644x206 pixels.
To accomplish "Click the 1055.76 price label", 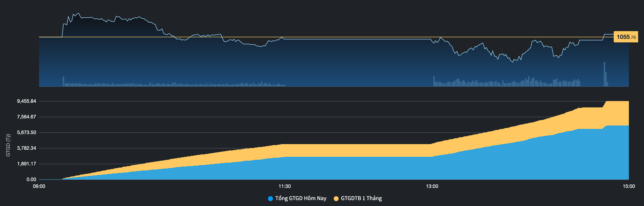I will tap(626, 37).
